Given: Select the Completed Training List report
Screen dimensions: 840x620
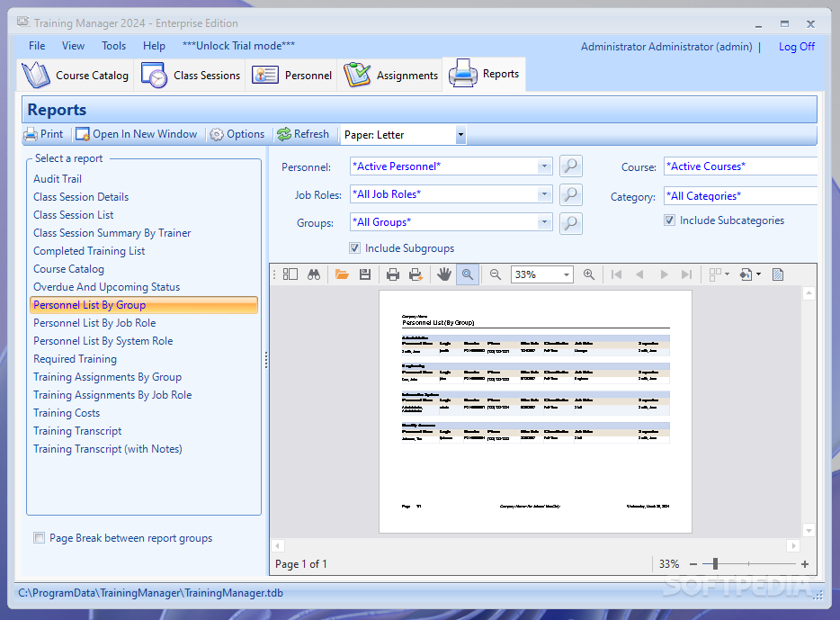Looking at the screenshot, I should 89,251.
